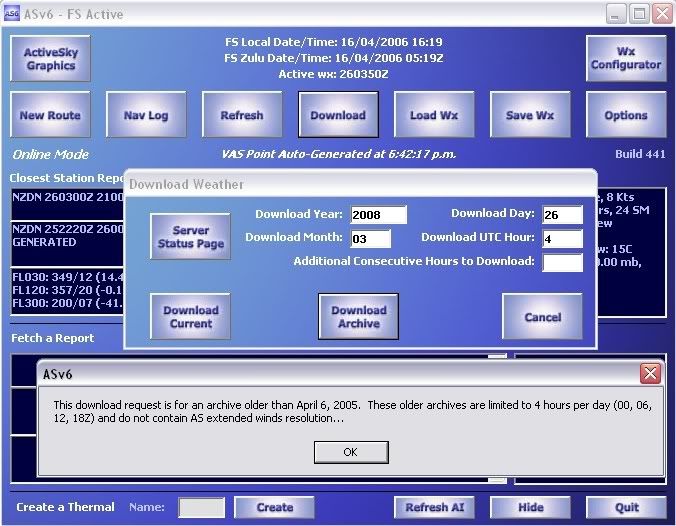Open ActiveSky Graphics
This screenshot has height=526, width=676.
click(x=51, y=58)
